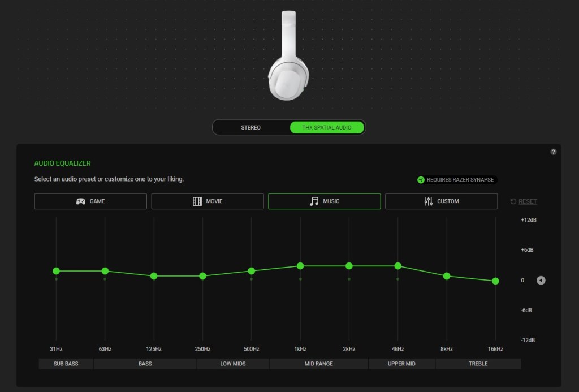Click the Reset link

pyautogui.click(x=528, y=201)
